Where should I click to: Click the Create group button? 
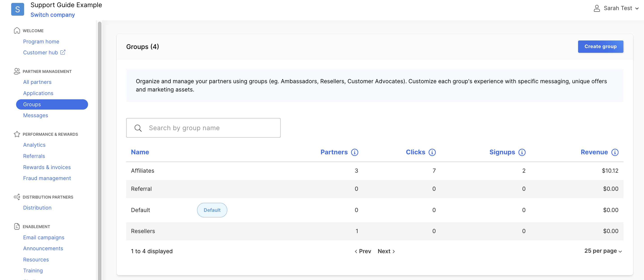(600, 47)
